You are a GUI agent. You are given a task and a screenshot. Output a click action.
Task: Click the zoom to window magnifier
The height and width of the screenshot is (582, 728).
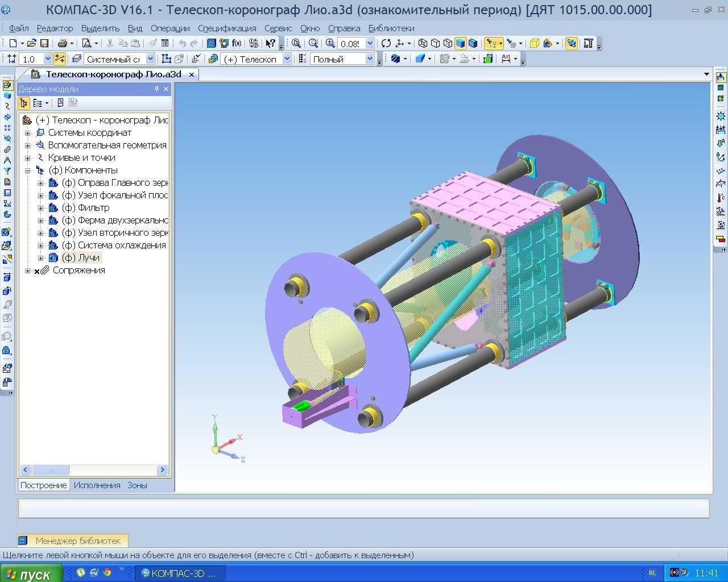click(x=296, y=43)
